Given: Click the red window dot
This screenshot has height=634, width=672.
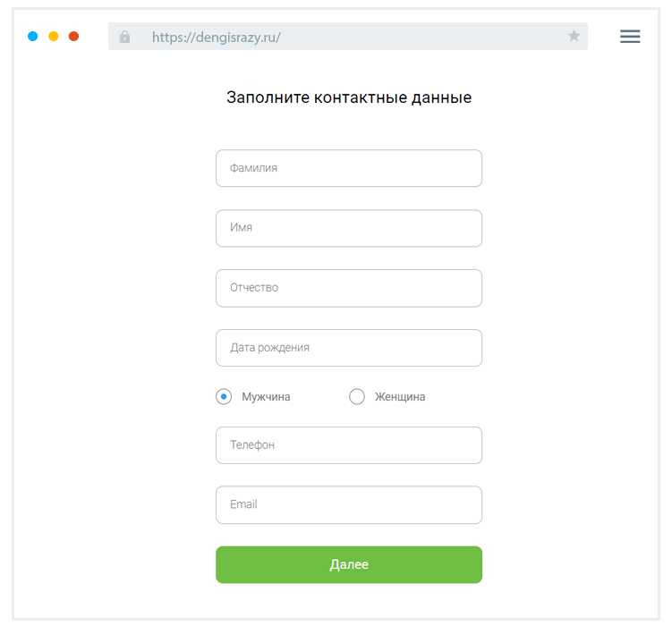Looking at the screenshot, I should click(x=74, y=37).
